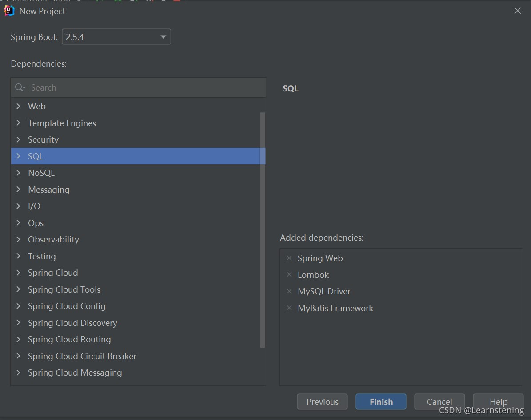Click the dependencies list scrollbar
Viewport: 531px width, 420px height.
[263, 230]
